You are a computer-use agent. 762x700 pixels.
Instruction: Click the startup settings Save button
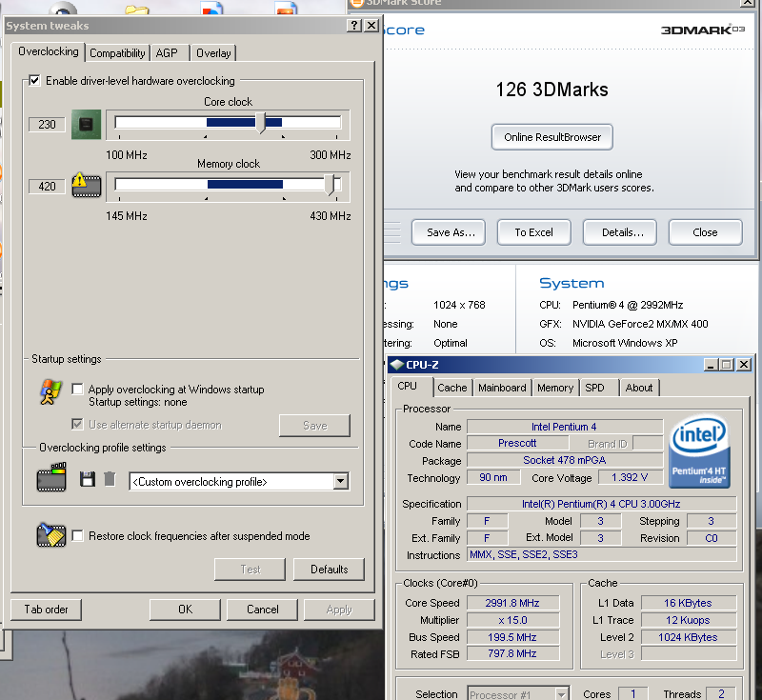315,426
